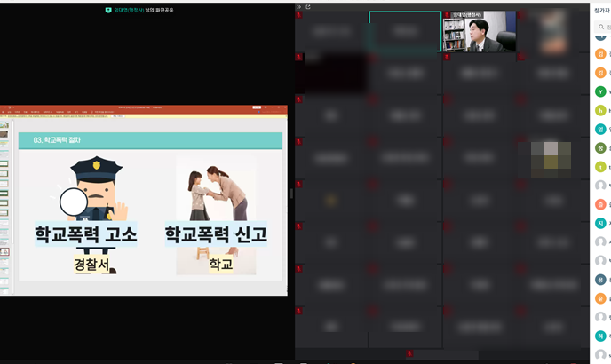611x364 pixels.
Task: Click muted mic icon on bottom cut-off tile
Action: (x=409, y=353)
